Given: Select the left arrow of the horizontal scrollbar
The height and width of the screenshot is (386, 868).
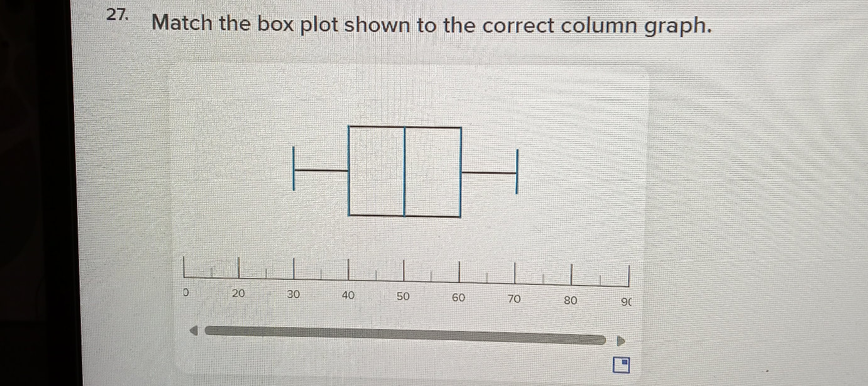Looking at the screenshot, I should [x=193, y=330].
